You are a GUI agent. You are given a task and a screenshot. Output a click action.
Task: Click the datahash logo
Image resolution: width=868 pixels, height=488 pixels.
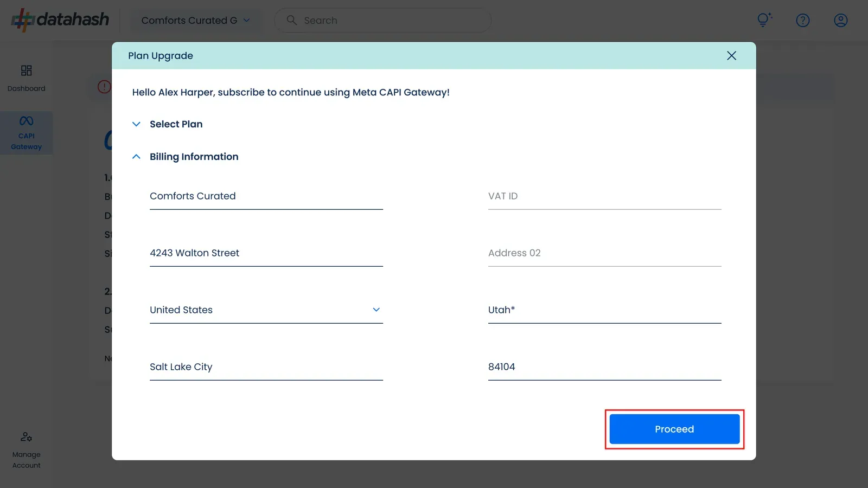60,20
